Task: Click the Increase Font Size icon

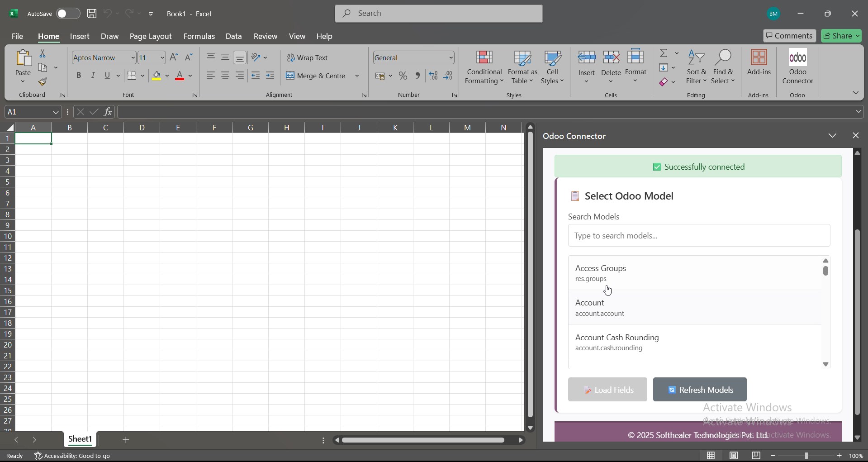Action: click(174, 57)
